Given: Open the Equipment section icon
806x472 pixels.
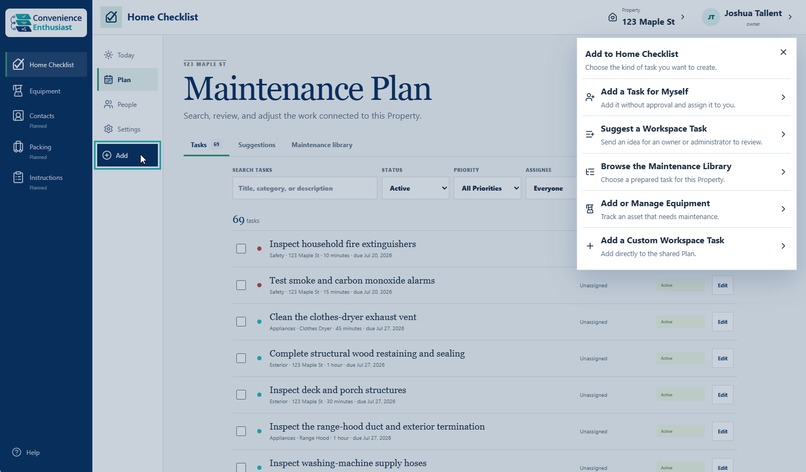Looking at the screenshot, I should point(18,91).
